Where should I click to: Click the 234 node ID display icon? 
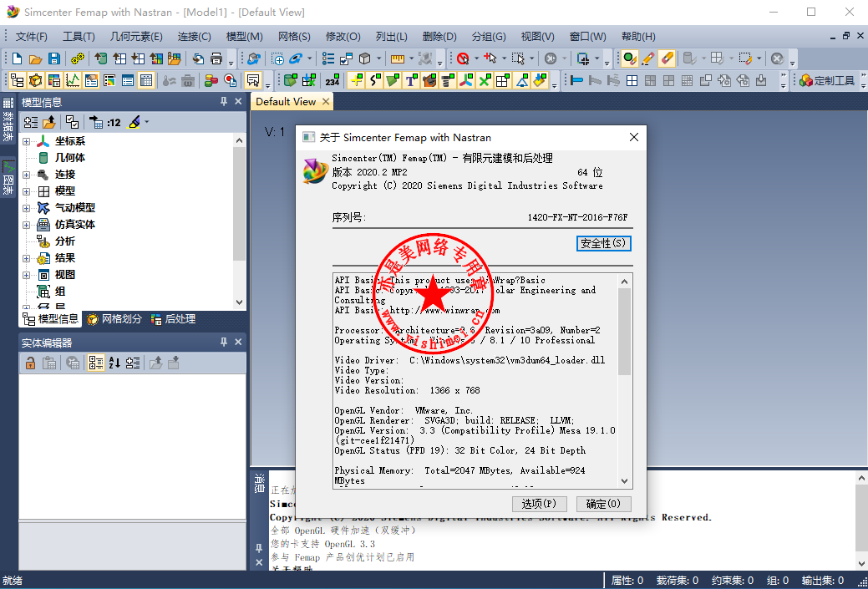pos(332,81)
